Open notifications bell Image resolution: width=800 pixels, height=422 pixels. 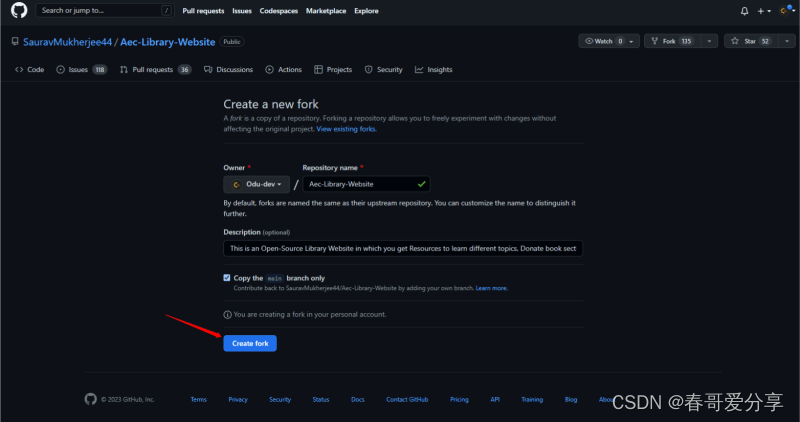(744, 11)
